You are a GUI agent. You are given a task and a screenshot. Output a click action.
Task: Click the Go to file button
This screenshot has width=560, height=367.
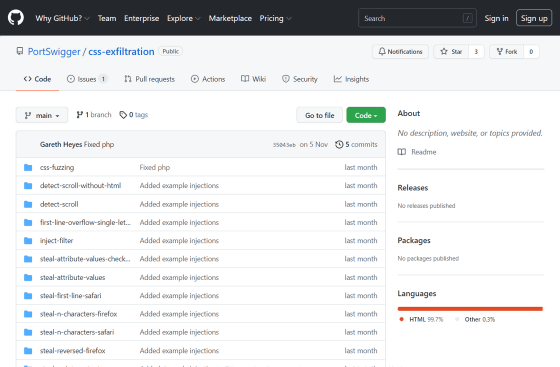point(319,115)
